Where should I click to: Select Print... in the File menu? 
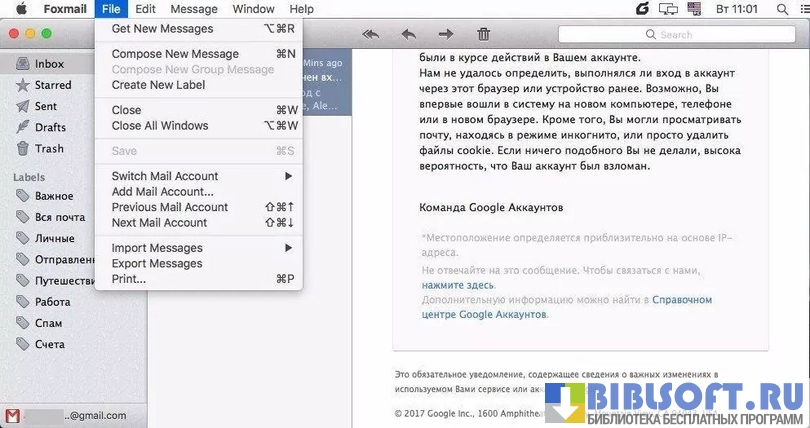pyautogui.click(x=129, y=279)
